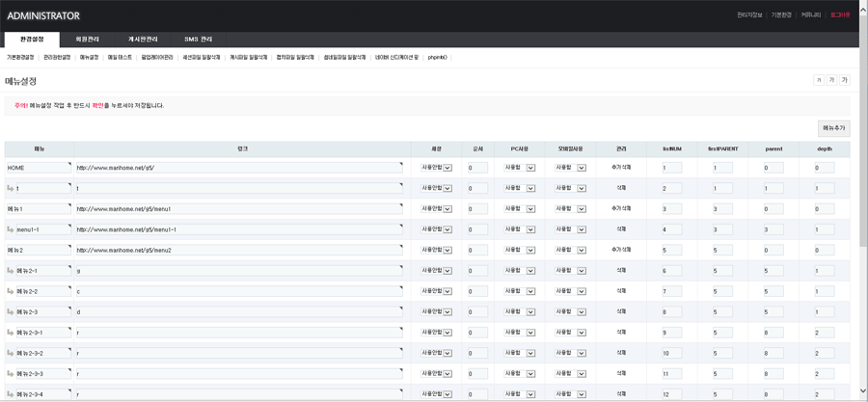Open the 게시판관리 tab
This screenshot has height=402, width=868.
tap(143, 40)
